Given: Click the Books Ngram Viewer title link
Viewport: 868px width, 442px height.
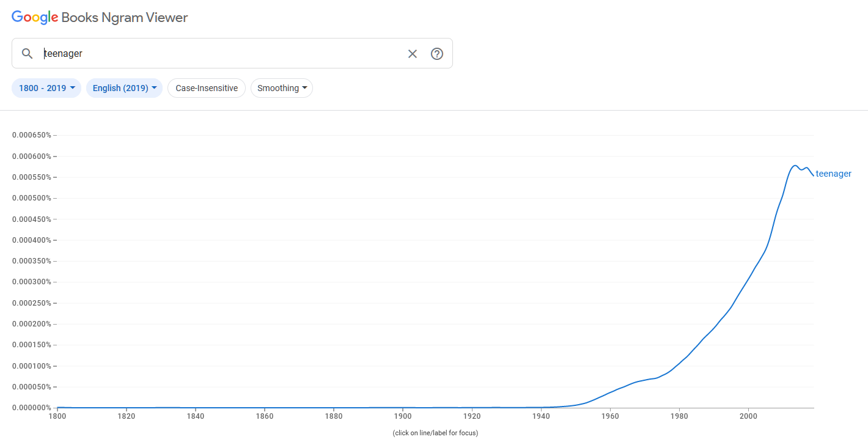Looking at the screenshot, I should coord(125,18).
